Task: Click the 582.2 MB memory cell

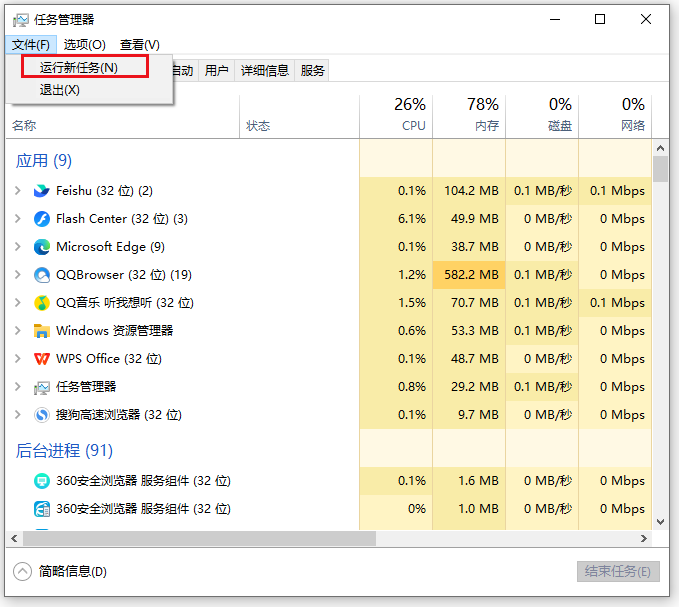Action: coord(469,275)
